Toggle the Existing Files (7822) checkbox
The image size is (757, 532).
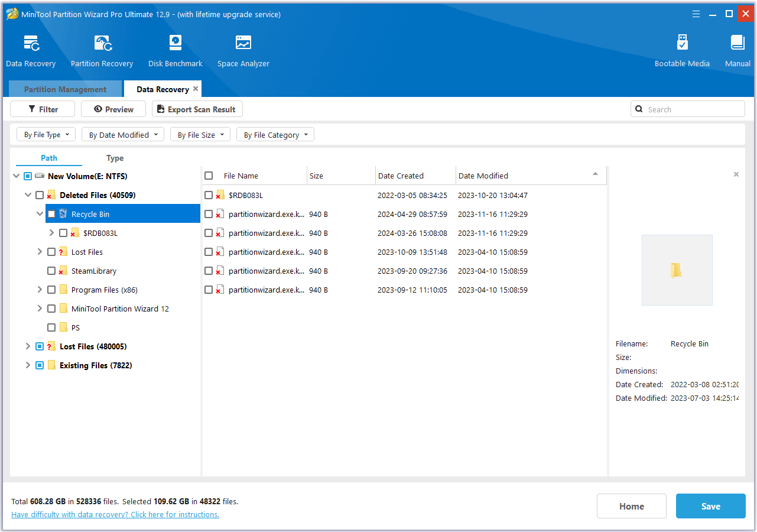pyautogui.click(x=40, y=365)
